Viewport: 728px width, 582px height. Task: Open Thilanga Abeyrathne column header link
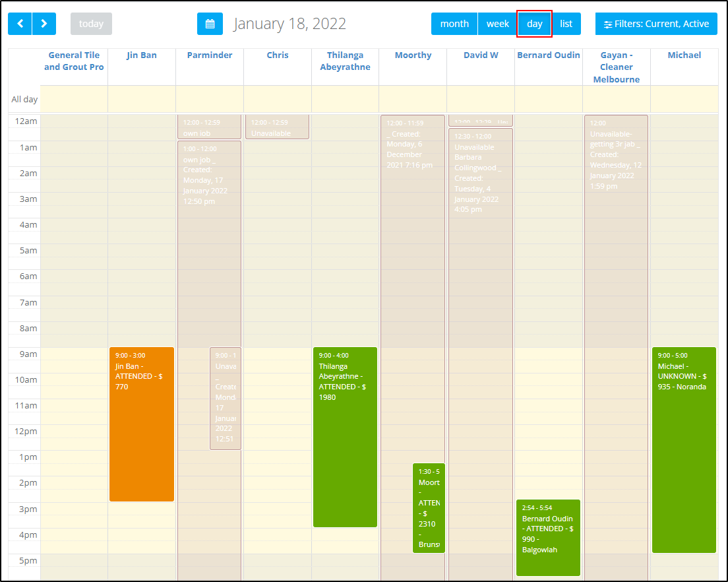pyautogui.click(x=345, y=61)
